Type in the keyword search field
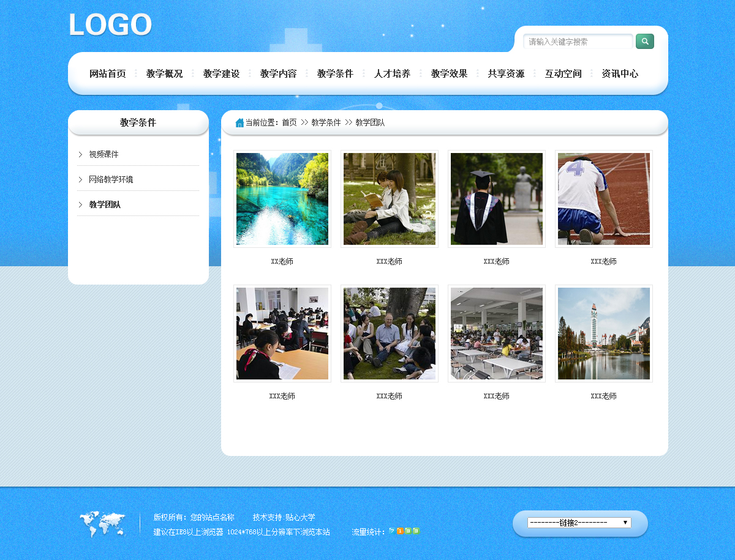The image size is (735, 560). 578,42
